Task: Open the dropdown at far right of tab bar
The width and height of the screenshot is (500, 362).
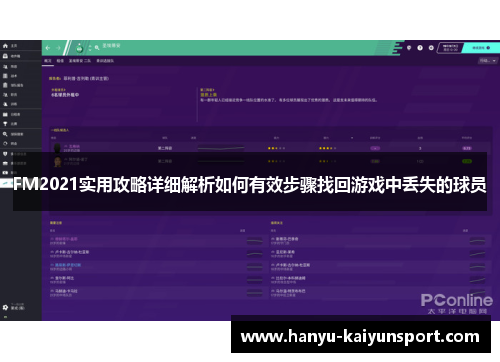Action: [x=488, y=61]
